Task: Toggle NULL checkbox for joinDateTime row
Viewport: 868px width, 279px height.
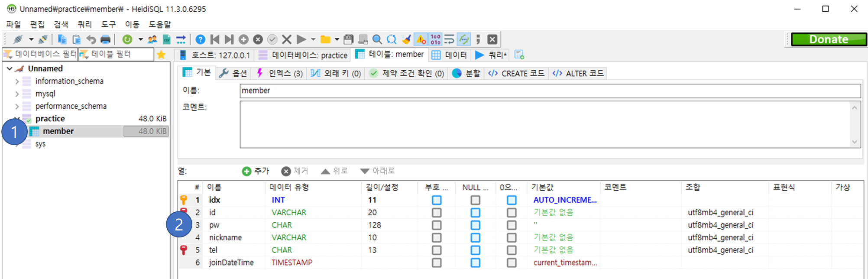Action: (x=476, y=263)
